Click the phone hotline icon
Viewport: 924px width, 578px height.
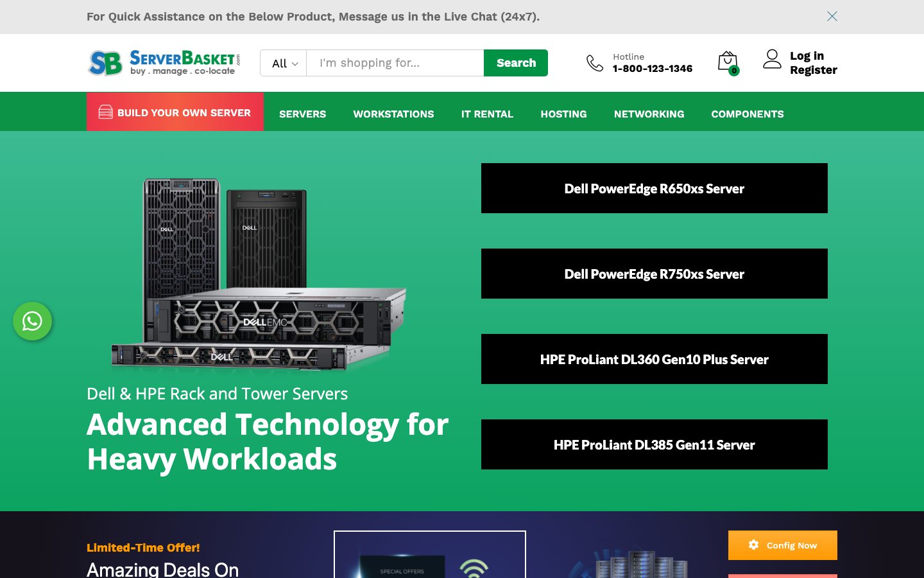tap(595, 63)
